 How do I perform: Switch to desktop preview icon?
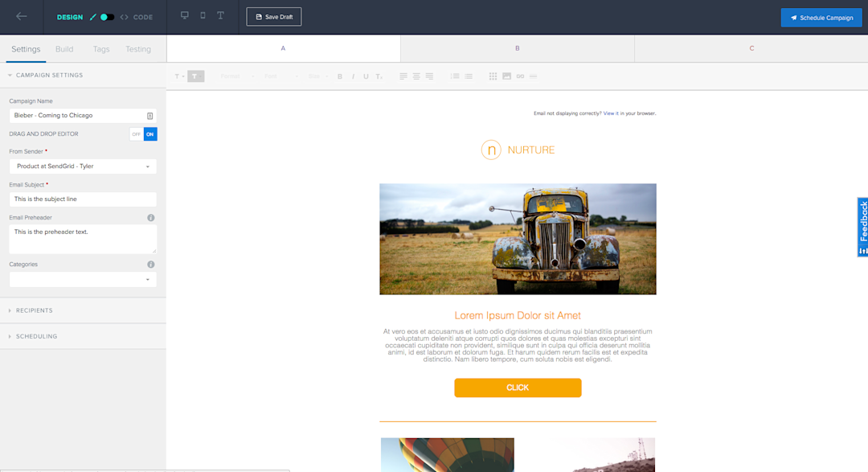[185, 15]
